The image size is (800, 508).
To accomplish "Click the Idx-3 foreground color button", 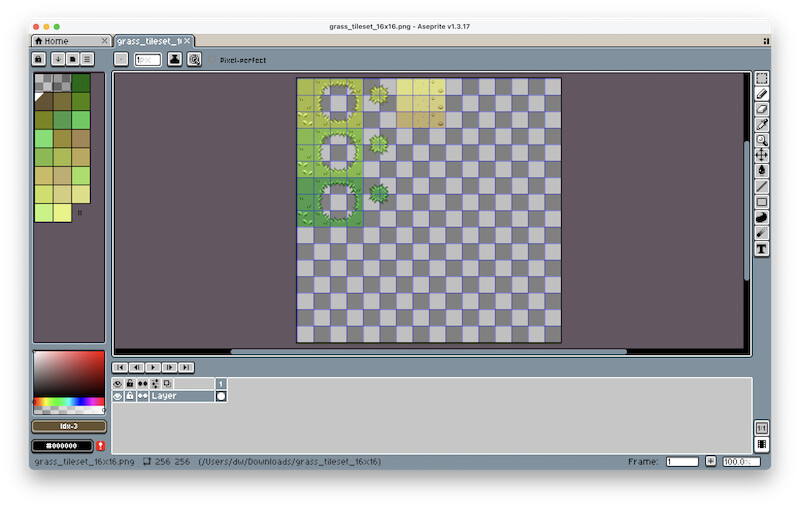I will coord(69,426).
